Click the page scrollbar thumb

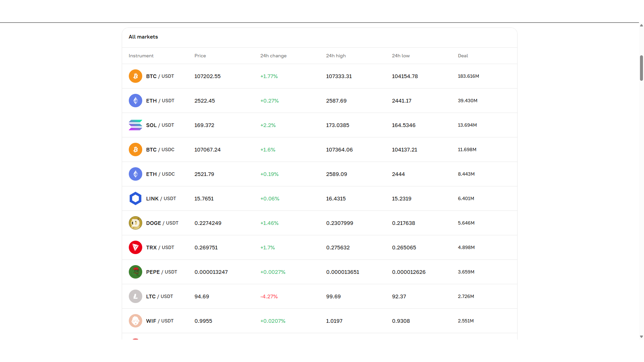(641, 68)
